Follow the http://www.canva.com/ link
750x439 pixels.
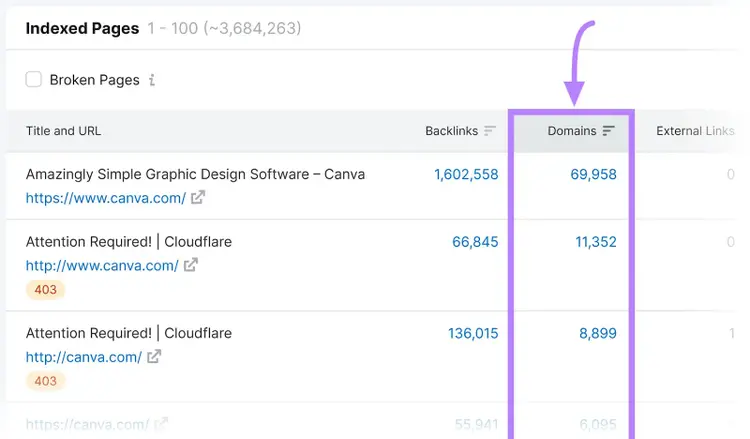pyautogui.click(x=102, y=265)
